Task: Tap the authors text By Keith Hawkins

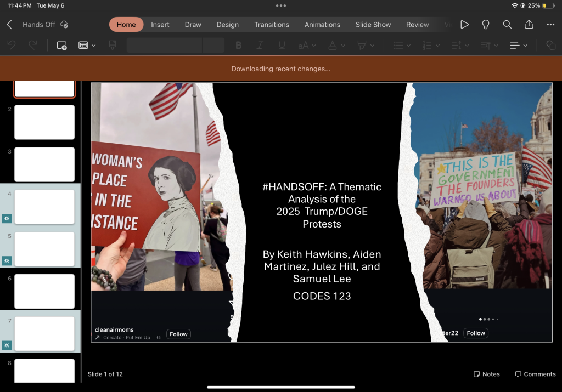Action: [322, 266]
